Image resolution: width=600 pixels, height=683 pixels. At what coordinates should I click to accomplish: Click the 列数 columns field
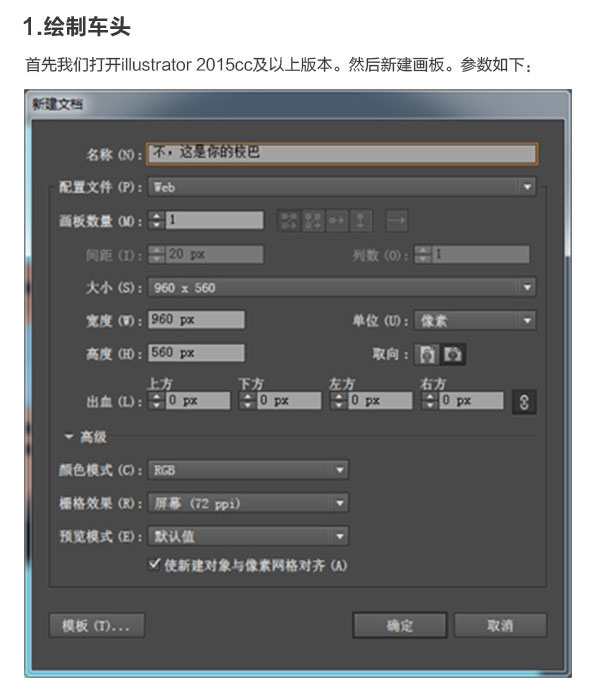point(480,254)
